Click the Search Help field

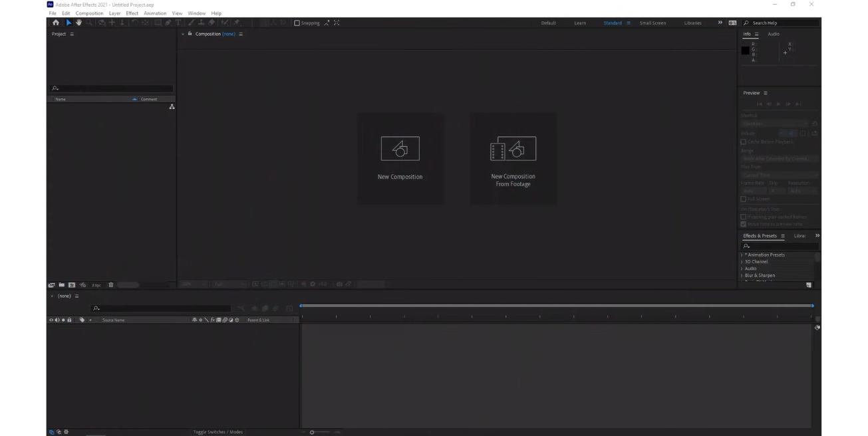tap(781, 23)
